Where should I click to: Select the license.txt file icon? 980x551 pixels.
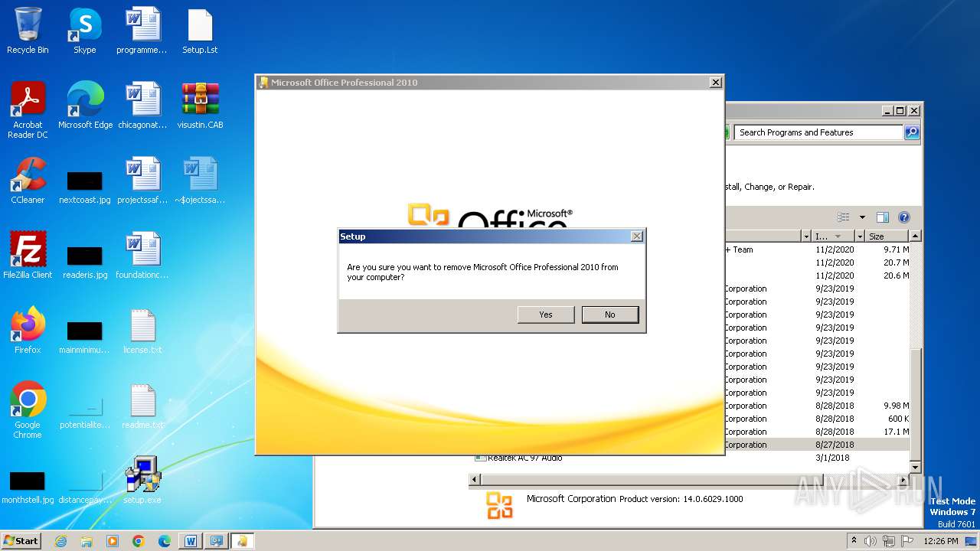[142, 331]
